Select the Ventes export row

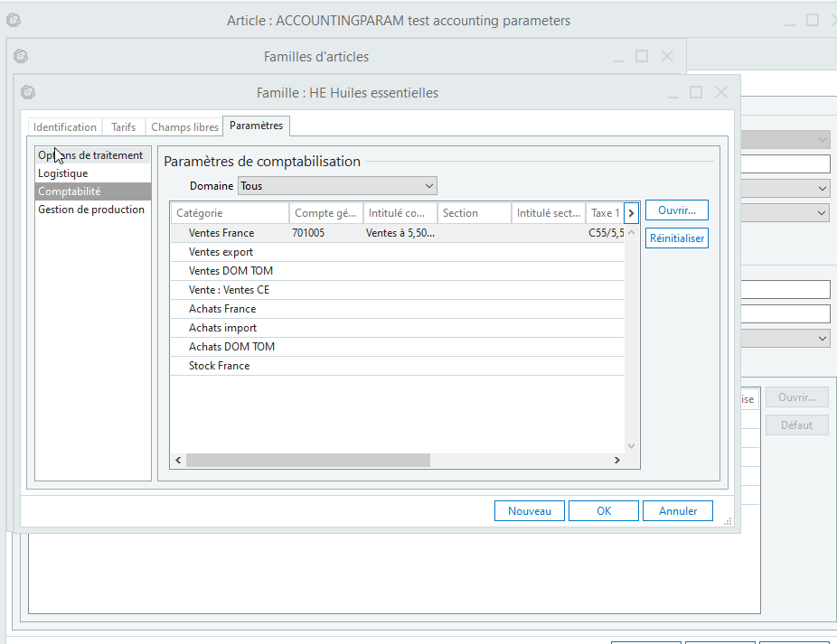[x=397, y=252]
